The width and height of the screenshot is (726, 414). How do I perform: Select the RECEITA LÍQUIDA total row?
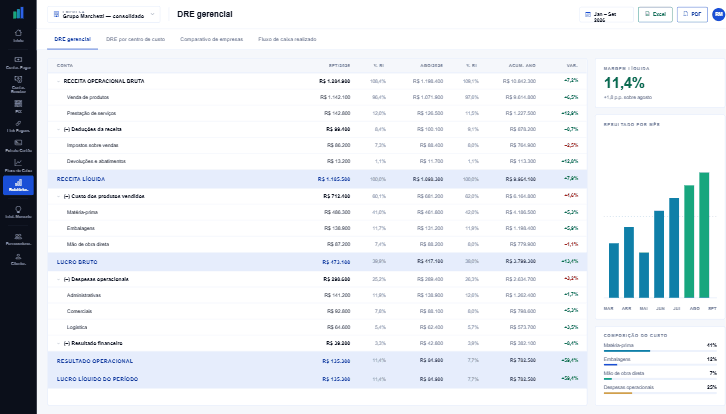point(317,179)
